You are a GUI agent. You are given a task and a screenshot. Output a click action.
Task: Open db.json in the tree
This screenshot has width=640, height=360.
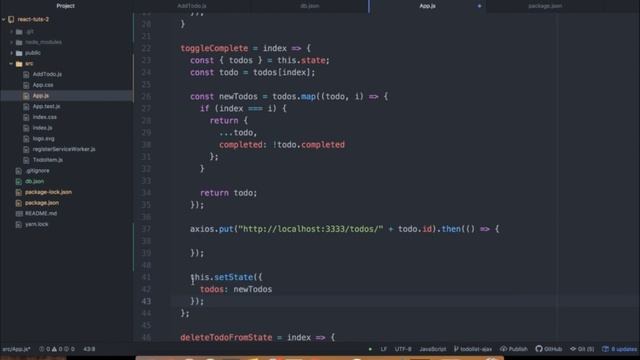[x=34, y=181]
